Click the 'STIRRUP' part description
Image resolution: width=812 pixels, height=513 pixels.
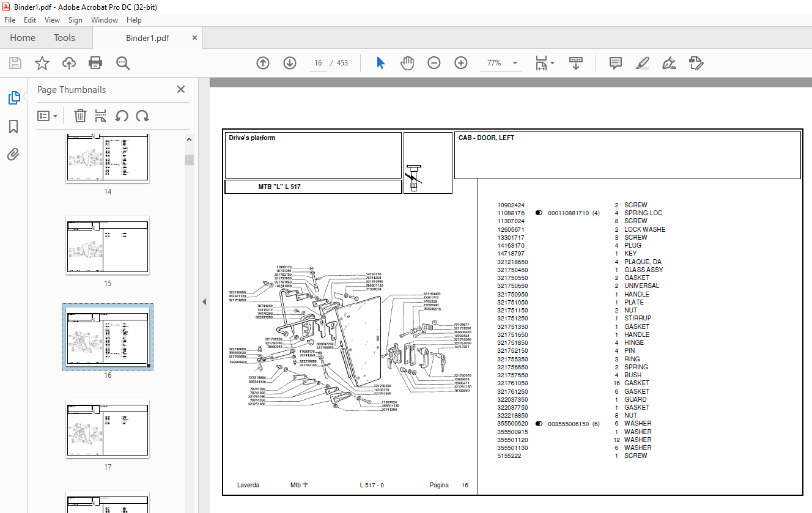[638, 319]
